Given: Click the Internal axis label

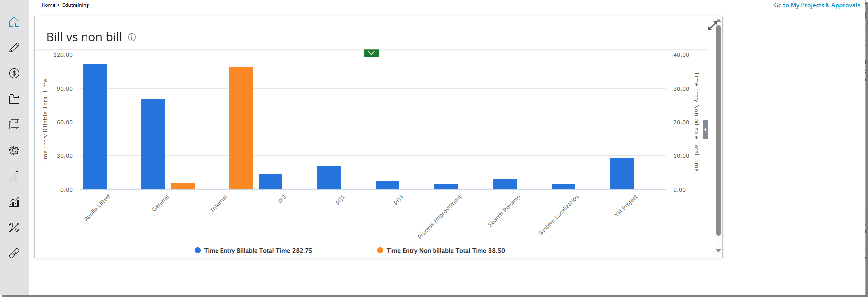Looking at the screenshot, I should click(218, 203).
